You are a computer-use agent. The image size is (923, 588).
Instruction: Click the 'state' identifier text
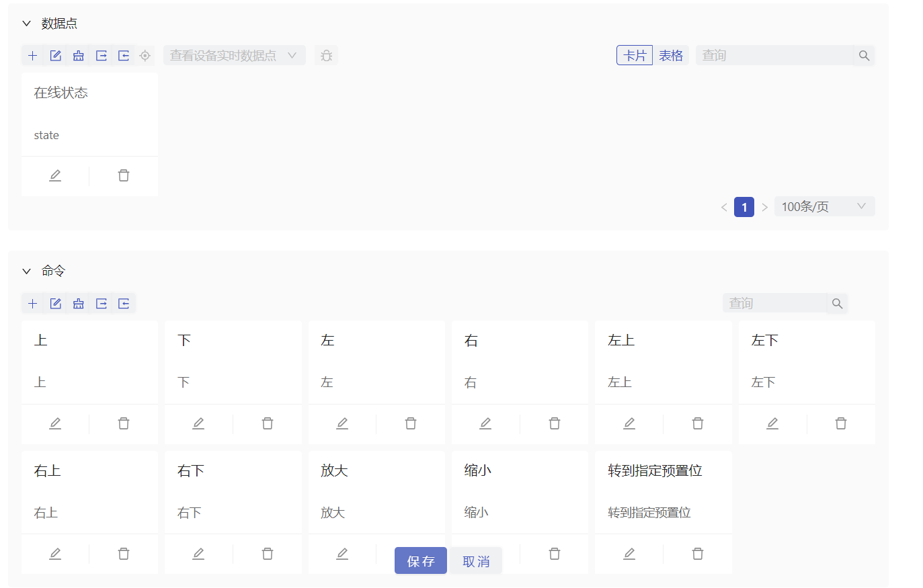click(x=46, y=135)
